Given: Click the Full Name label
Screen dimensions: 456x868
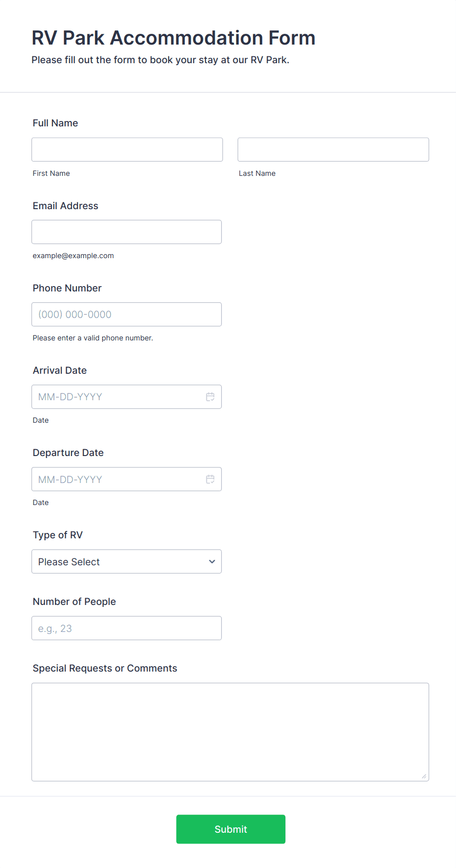Looking at the screenshot, I should pyautogui.click(x=55, y=123).
